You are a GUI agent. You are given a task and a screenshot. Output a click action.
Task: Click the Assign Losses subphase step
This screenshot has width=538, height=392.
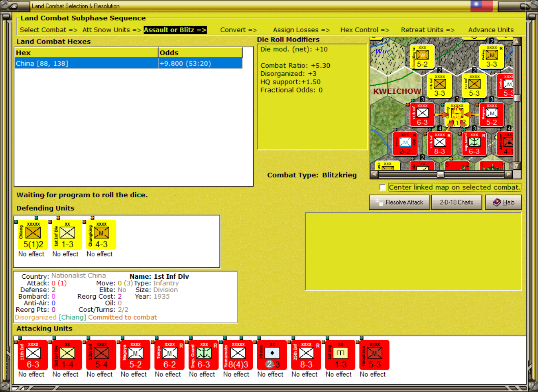(x=301, y=30)
